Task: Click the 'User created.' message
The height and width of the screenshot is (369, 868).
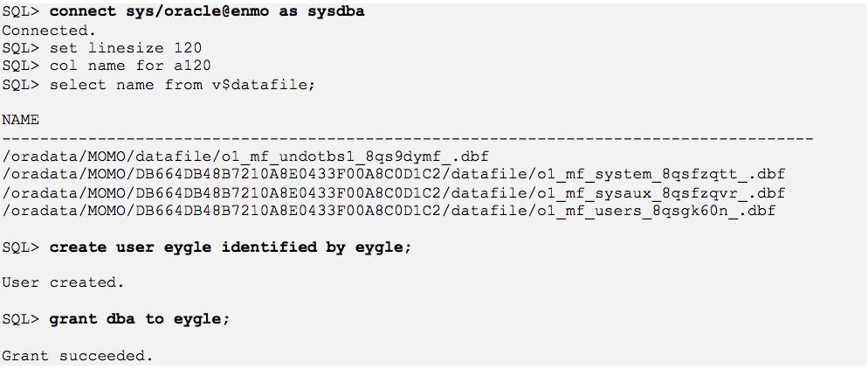Action: 63,282
